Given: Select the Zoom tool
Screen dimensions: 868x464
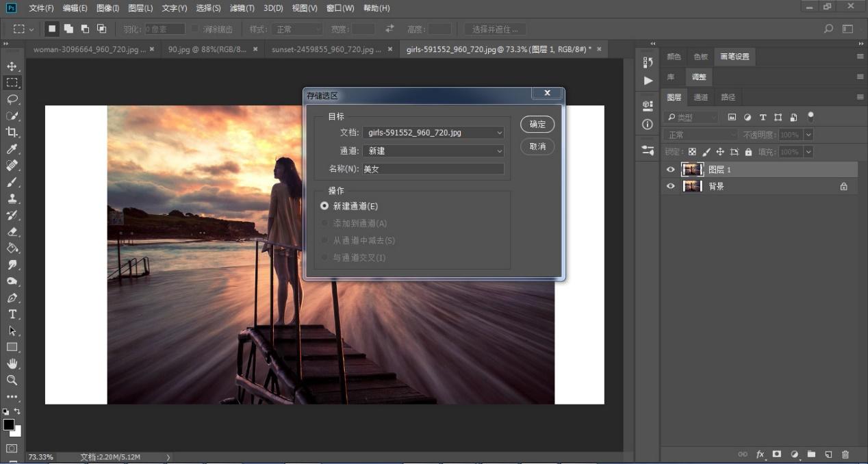Looking at the screenshot, I should (12, 380).
